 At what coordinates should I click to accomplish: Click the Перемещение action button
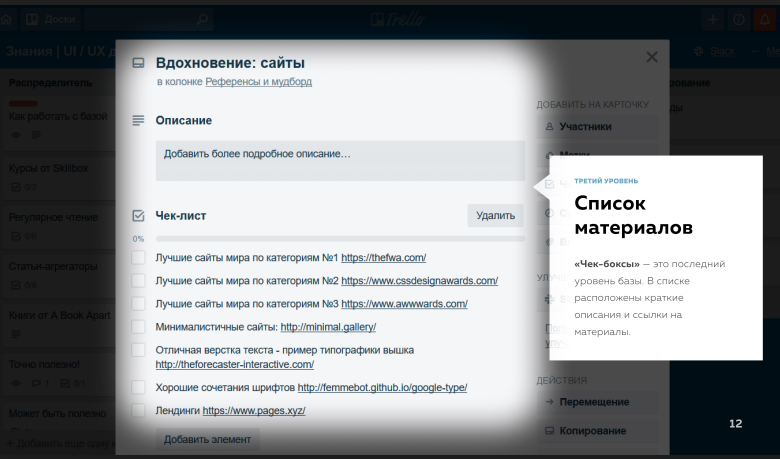597,402
